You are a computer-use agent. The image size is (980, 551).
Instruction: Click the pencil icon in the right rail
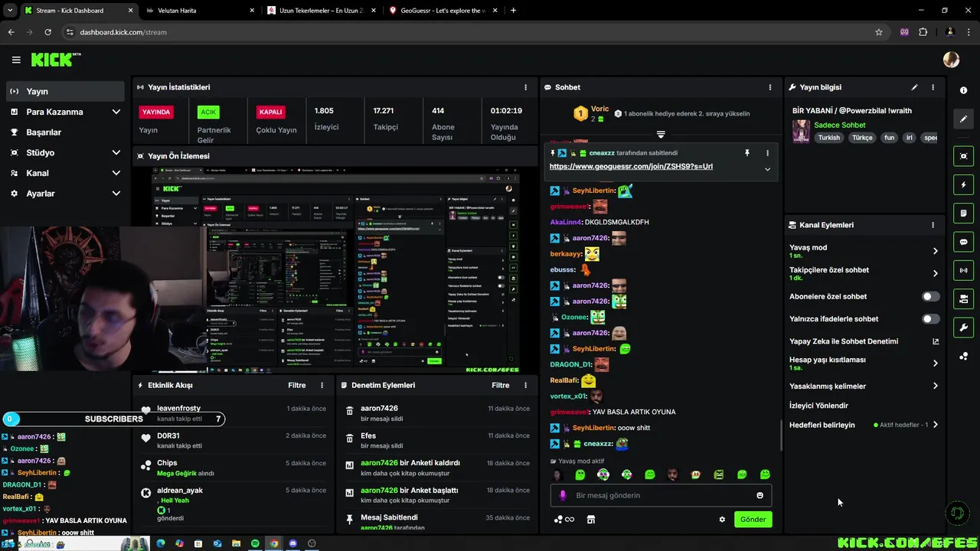point(963,119)
